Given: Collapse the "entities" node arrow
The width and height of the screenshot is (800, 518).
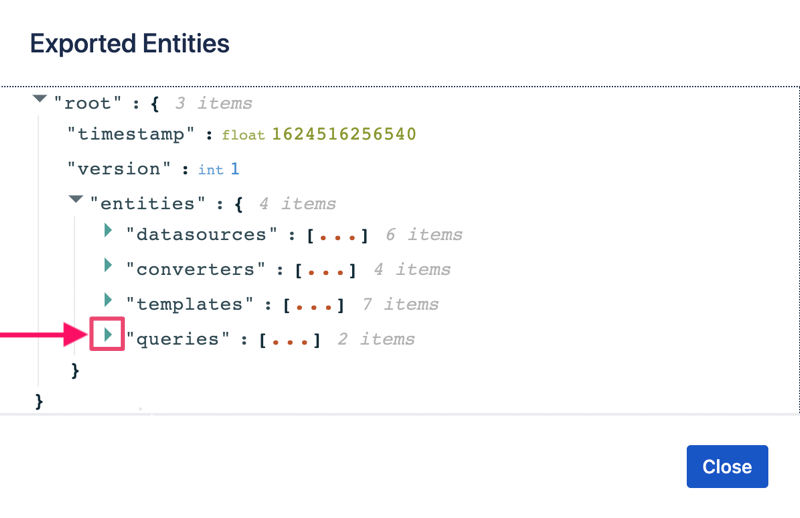Looking at the screenshot, I should click(x=76, y=201).
